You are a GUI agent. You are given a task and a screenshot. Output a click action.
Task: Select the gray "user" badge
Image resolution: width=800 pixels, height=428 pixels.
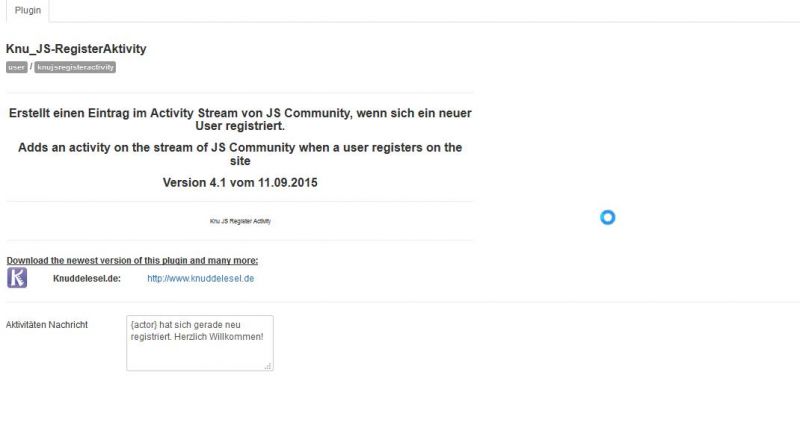point(16,67)
